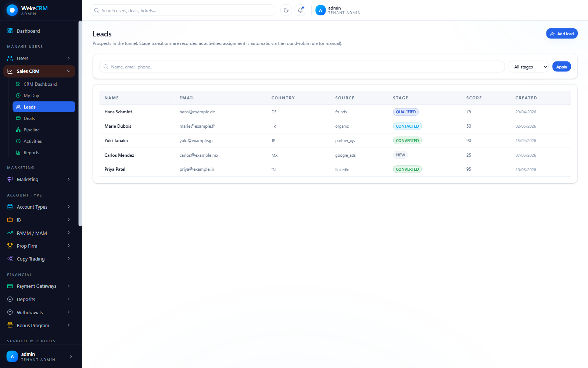The width and height of the screenshot is (588, 368).
Task: Click the source partner_xyz cell
Action: [x=345, y=141]
